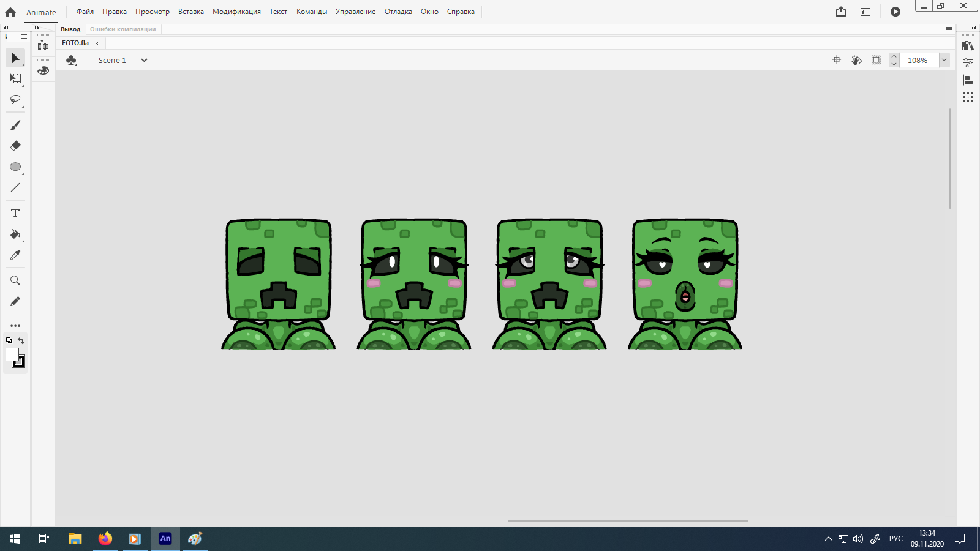This screenshot has height=551, width=980.
Task: Select the Oval shape tool
Action: pos(15,167)
